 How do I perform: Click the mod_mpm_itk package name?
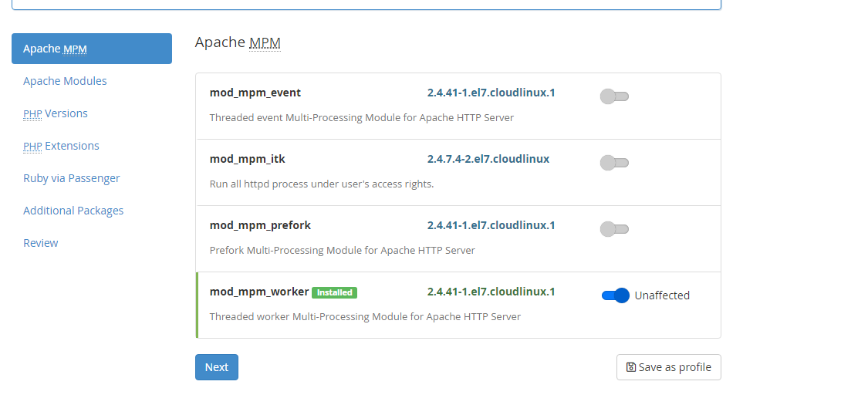coord(248,159)
